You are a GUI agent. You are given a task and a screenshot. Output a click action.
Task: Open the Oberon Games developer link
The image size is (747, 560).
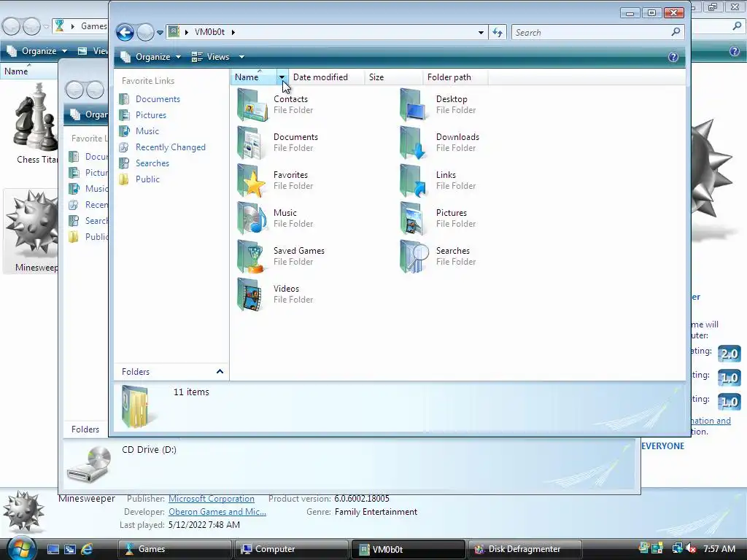click(x=217, y=512)
